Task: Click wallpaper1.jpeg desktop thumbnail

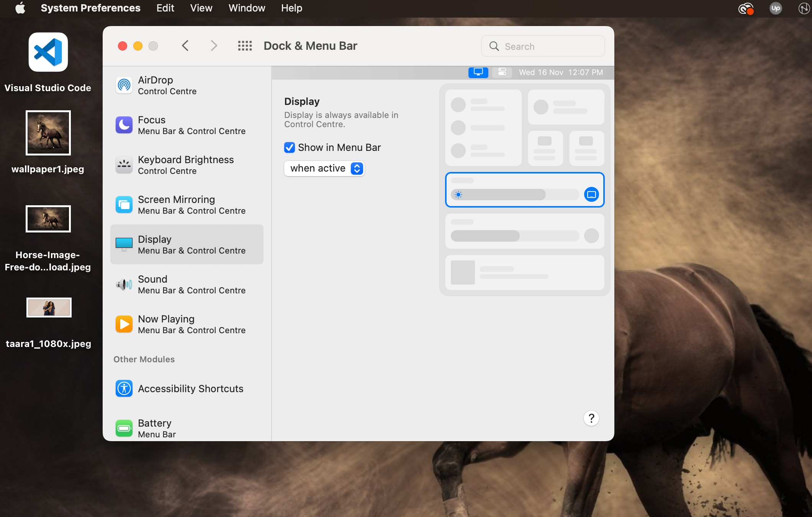Action: [x=47, y=133]
